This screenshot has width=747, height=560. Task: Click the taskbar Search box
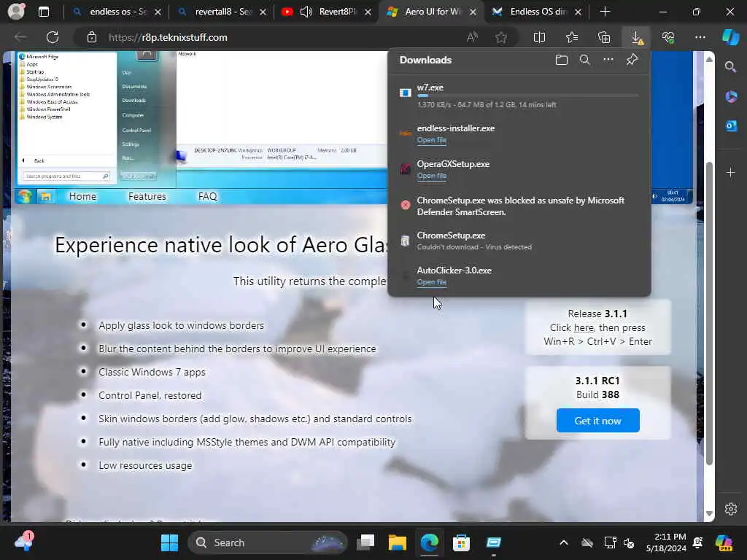pos(268,542)
